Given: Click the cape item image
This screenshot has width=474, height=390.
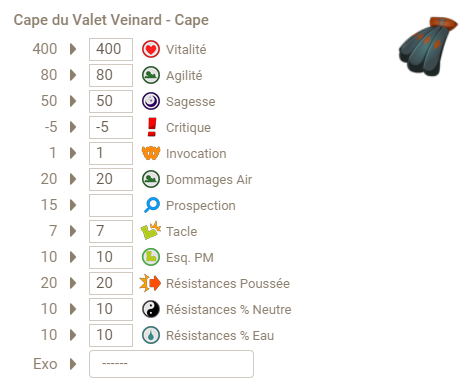Looking at the screenshot, I should pos(428,46).
